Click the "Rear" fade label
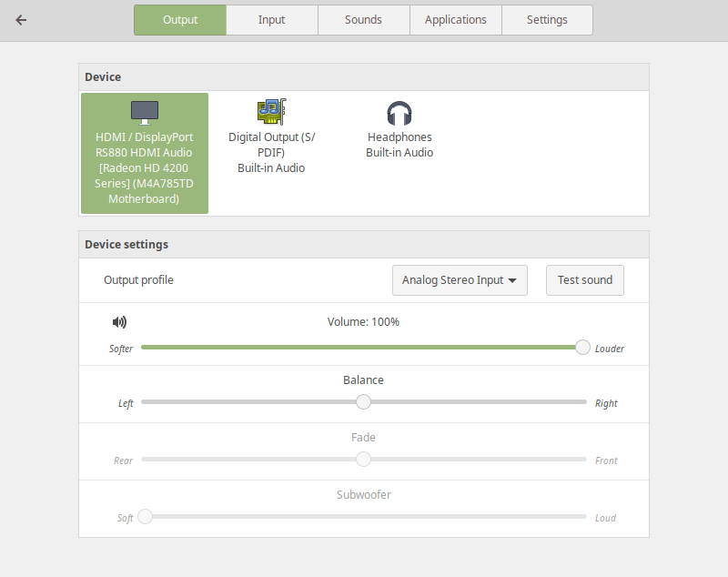The image size is (728, 577). tap(123, 461)
